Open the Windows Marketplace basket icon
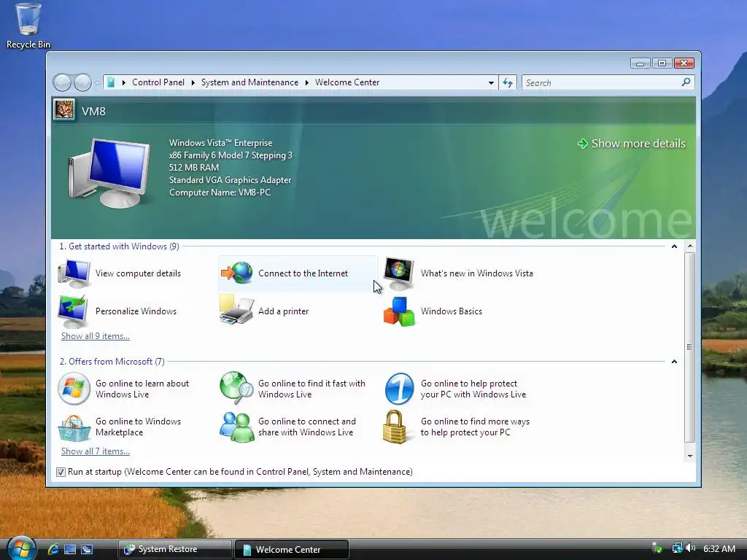 point(74,427)
